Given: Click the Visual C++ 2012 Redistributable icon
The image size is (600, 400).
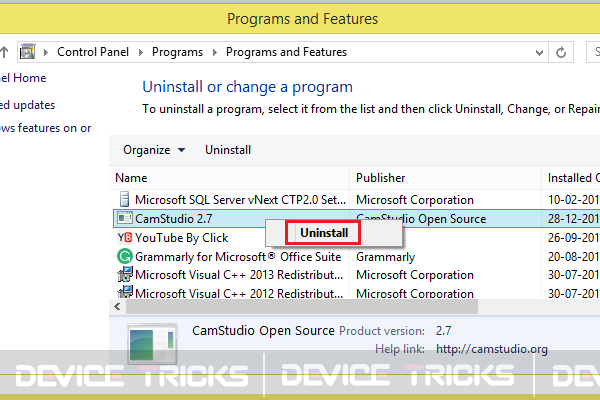Looking at the screenshot, I should click(125, 292).
